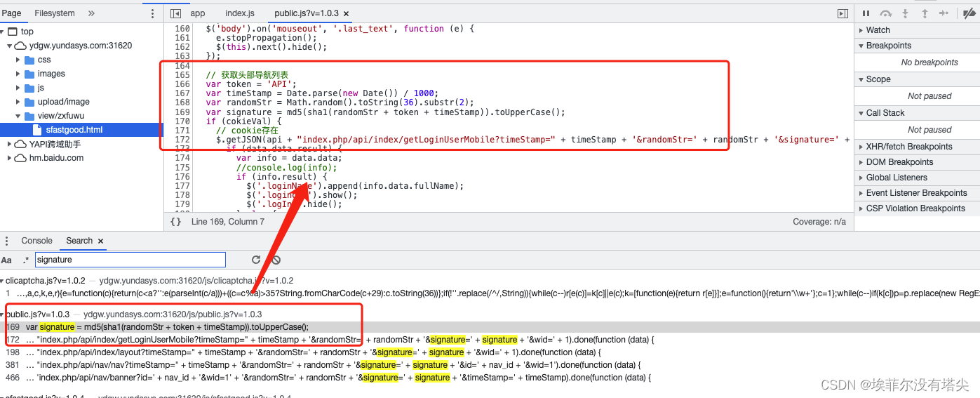
Task: Close the public.js?v=1.0.3 tab
Action: (x=347, y=13)
